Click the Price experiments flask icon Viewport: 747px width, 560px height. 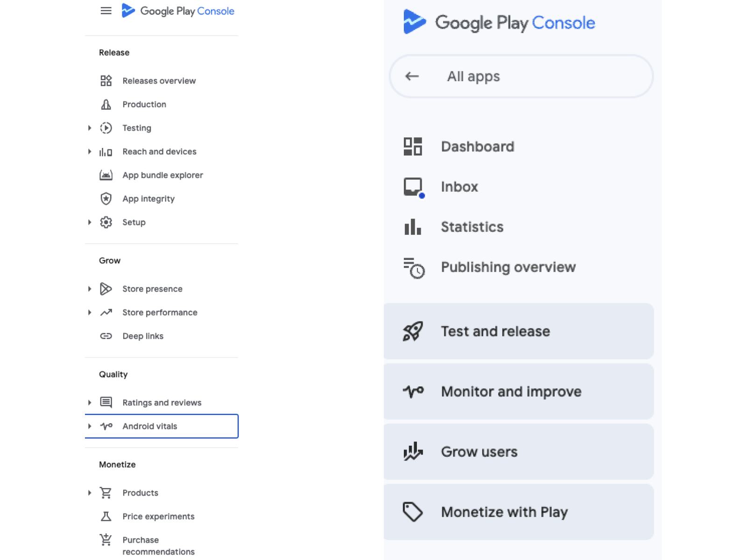tap(106, 516)
